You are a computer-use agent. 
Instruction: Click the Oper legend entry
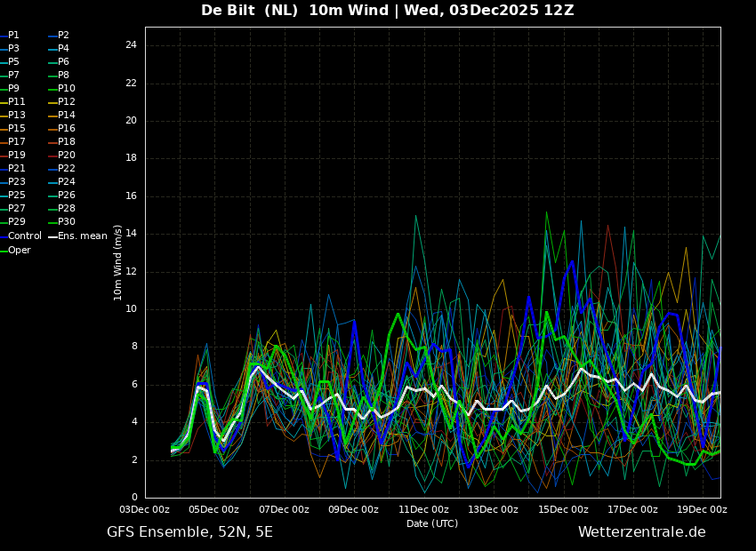pos(19,251)
